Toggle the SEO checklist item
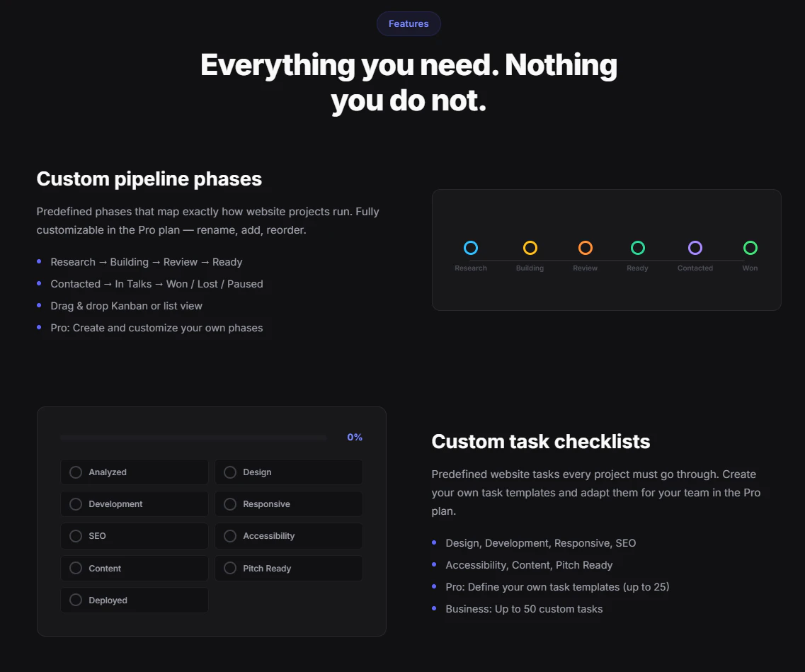The width and height of the screenshot is (805, 672). 75,536
